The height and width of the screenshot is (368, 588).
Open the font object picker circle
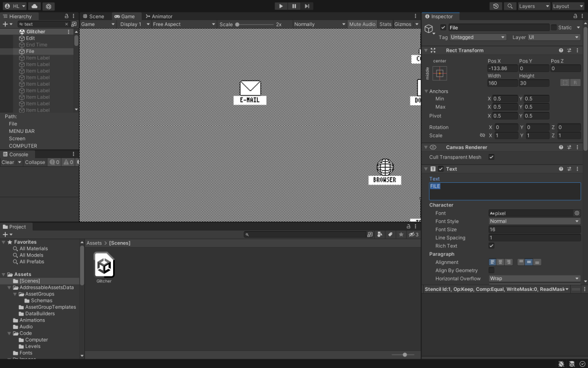(577, 213)
